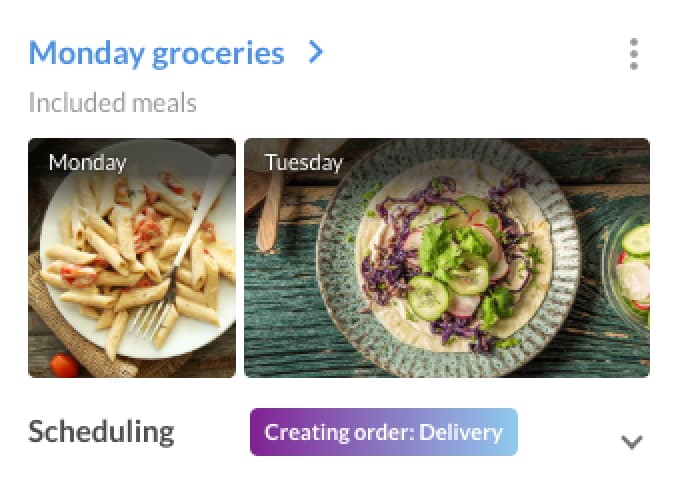Click the Creating order: Delivery status badge
This screenshot has height=504, width=682.
tap(383, 432)
